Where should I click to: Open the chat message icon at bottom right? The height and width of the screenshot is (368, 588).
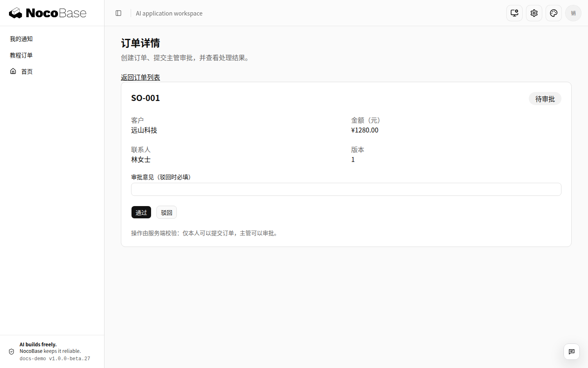point(572,352)
